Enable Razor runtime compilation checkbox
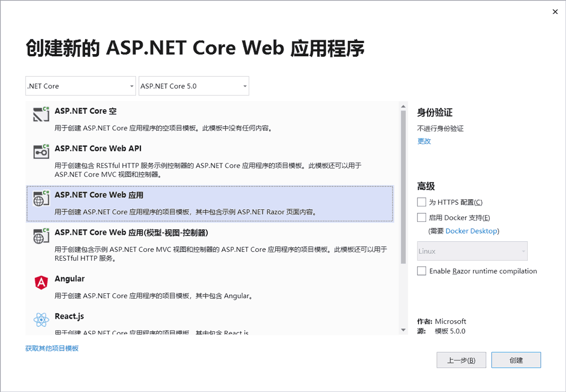The image size is (566, 392). 422,271
